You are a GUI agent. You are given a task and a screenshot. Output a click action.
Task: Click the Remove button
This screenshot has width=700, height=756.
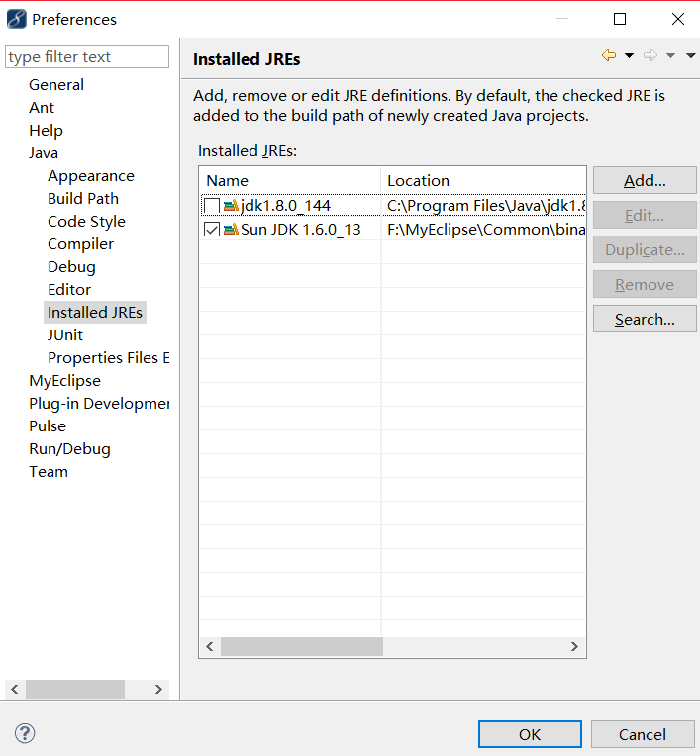[645, 284]
